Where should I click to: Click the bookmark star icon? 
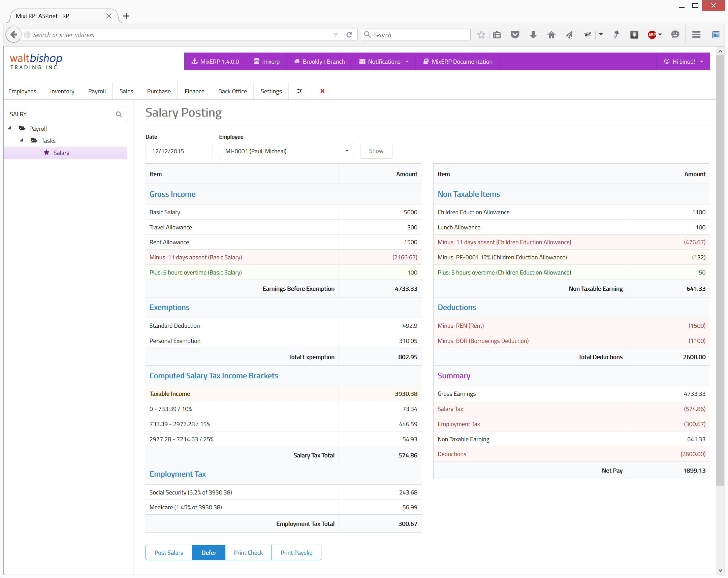(x=481, y=35)
